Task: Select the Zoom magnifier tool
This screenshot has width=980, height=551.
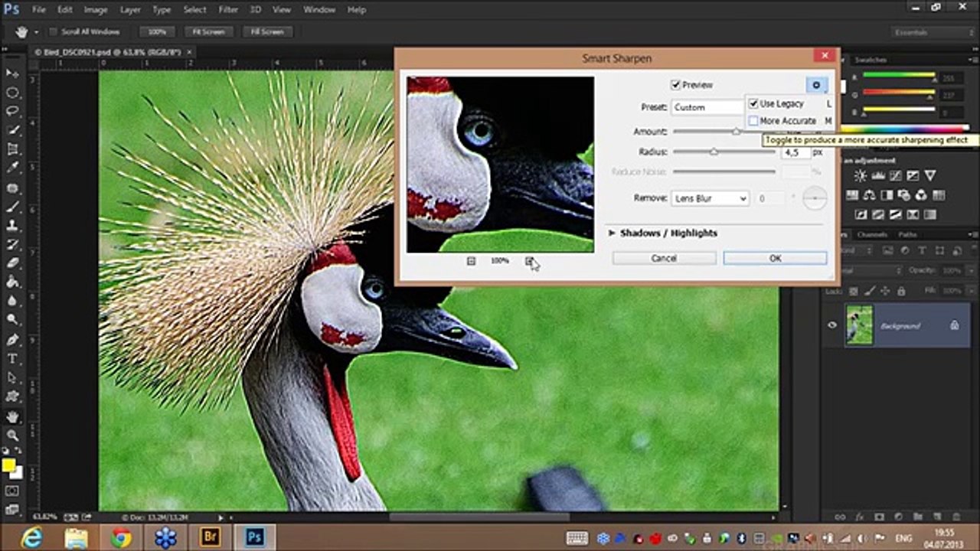Action: (x=12, y=435)
